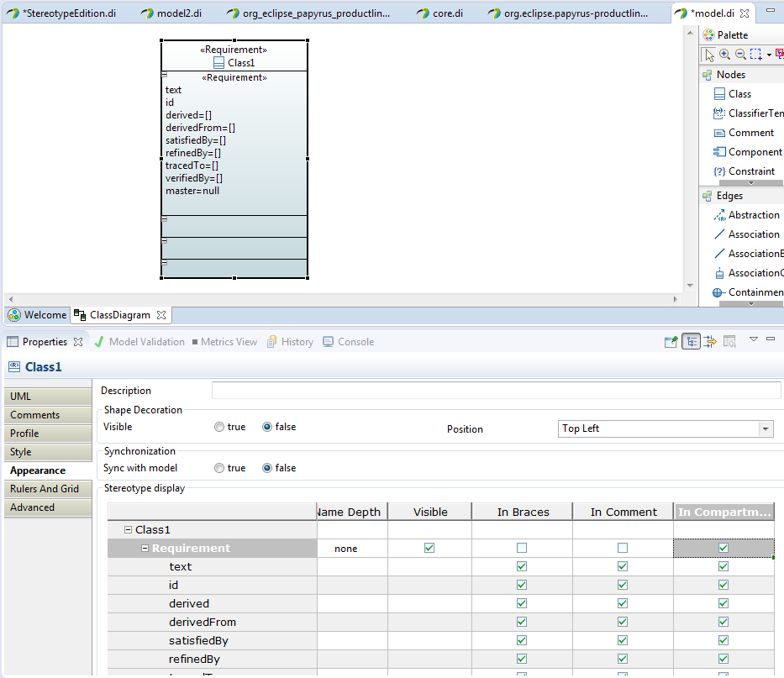
Task: Click the Pin to selection properties icon
Action: pyautogui.click(x=671, y=342)
